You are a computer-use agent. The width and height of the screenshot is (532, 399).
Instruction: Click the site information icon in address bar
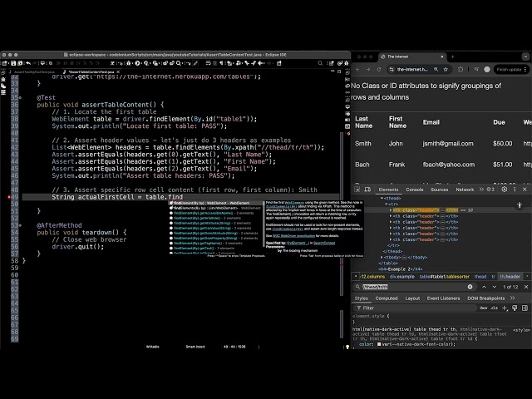tap(392, 69)
